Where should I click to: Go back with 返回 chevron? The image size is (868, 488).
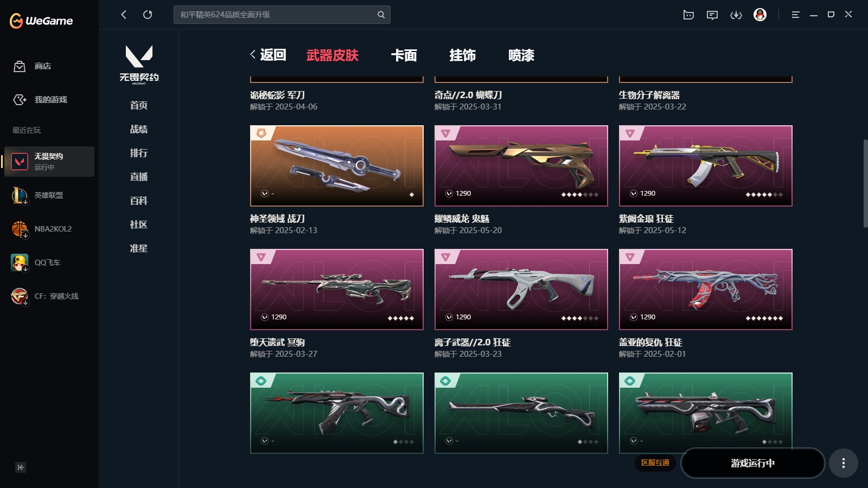click(268, 55)
